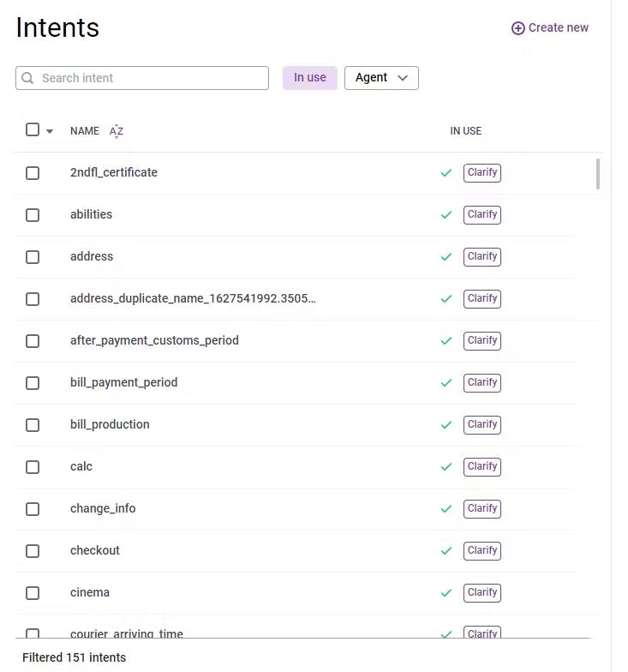Check the box next to change_info
Screen dimensions: 628x672
click(33, 508)
